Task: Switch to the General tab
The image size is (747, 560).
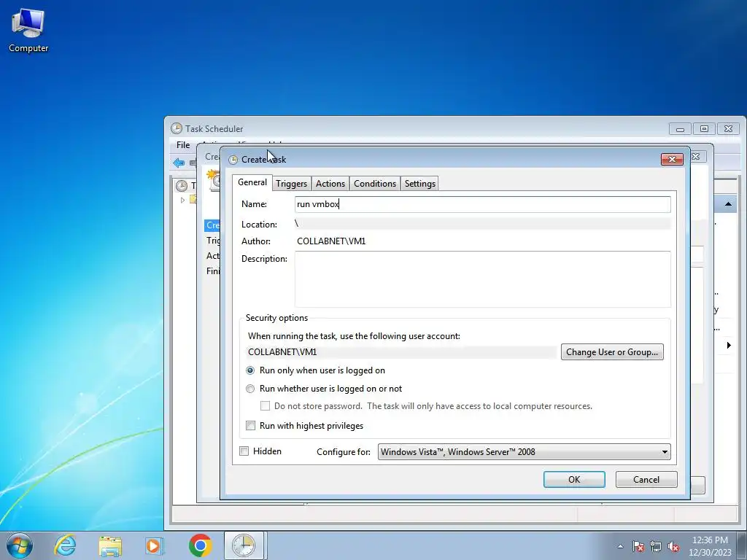Action: point(252,182)
